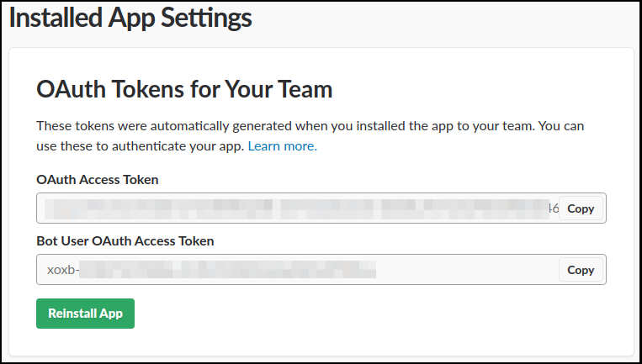Screen dimensions: 642x364
Task: Select the Bot User OAuth Access Token label
Action: pyautogui.click(x=125, y=240)
